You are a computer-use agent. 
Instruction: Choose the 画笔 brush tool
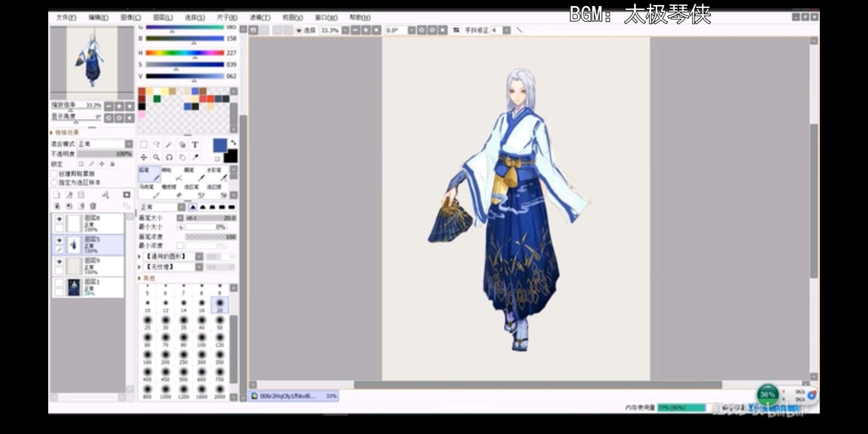[x=194, y=174]
